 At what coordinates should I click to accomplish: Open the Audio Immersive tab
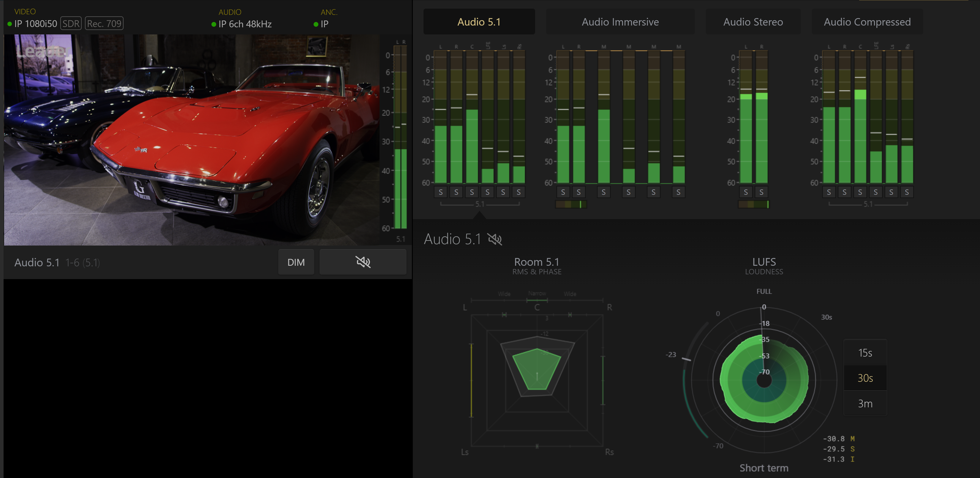620,22
